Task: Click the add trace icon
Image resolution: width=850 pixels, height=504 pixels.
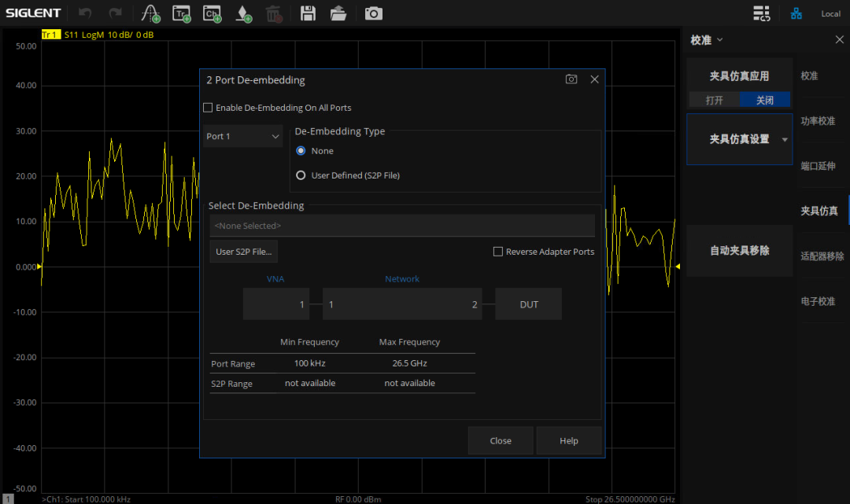Action: pos(182,13)
